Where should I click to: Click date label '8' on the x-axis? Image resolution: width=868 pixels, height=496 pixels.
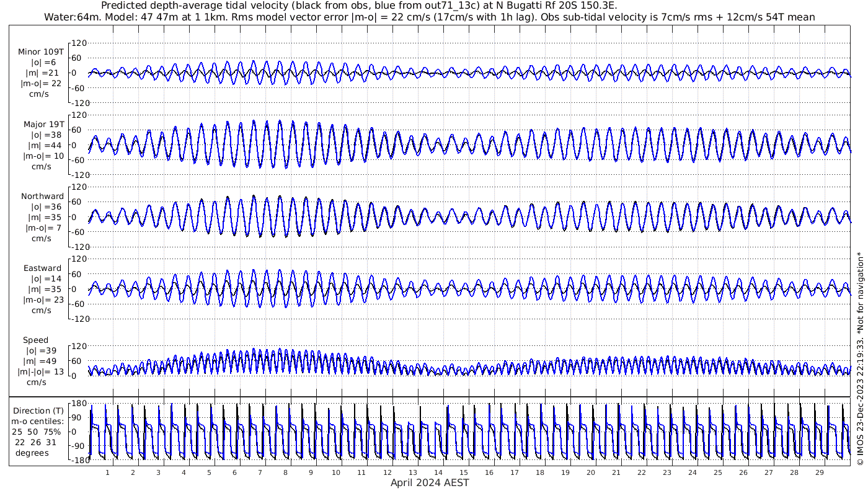click(x=285, y=473)
